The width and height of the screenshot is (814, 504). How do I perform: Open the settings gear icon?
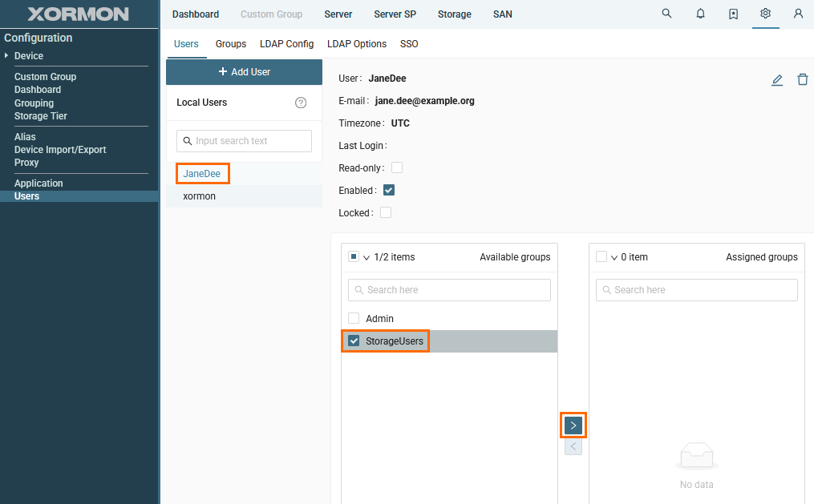pyautogui.click(x=766, y=14)
